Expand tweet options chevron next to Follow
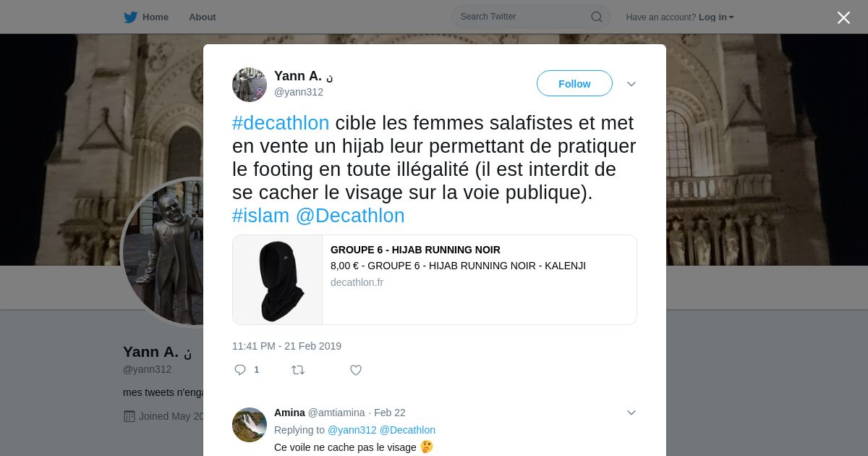Screen dimensions: 868x456 tap(631, 84)
